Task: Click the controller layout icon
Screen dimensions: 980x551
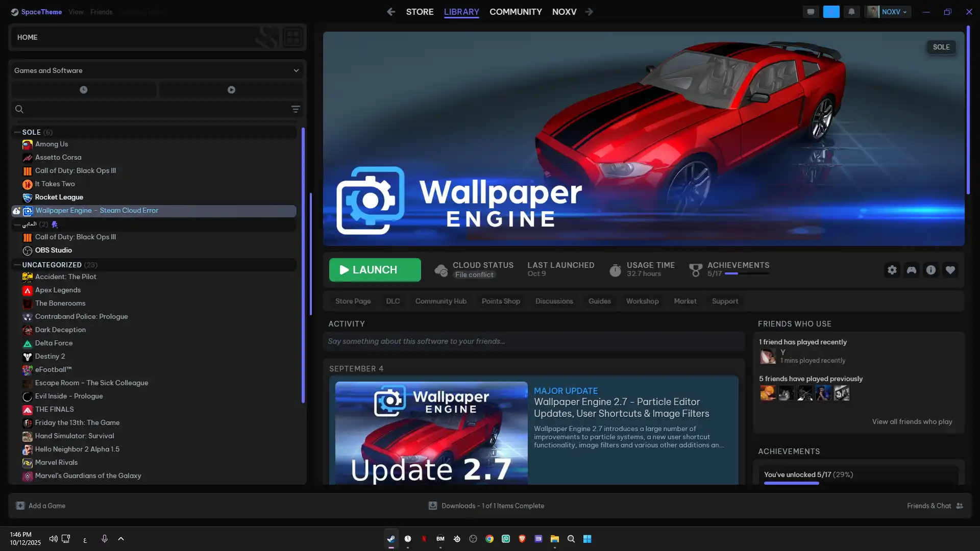Action: tap(911, 270)
